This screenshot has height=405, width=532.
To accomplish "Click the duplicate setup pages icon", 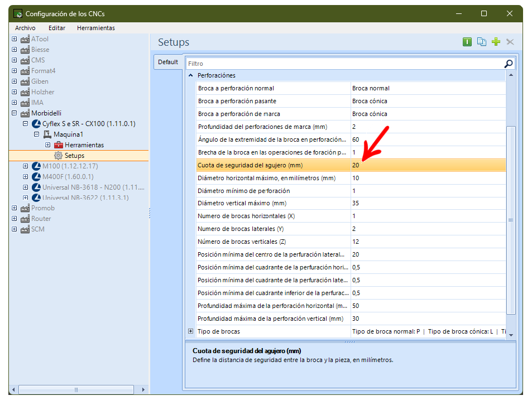I will pyautogui.click(x=481, y=42).
